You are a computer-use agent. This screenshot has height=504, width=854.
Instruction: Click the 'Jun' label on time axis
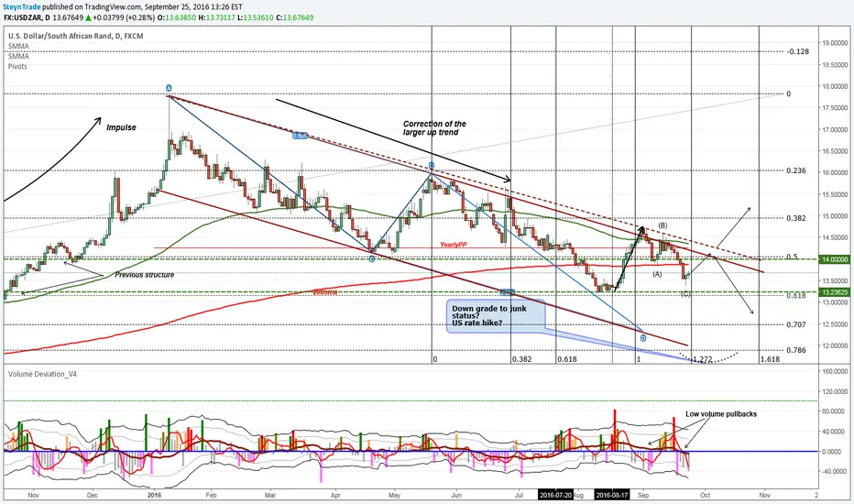456,495
